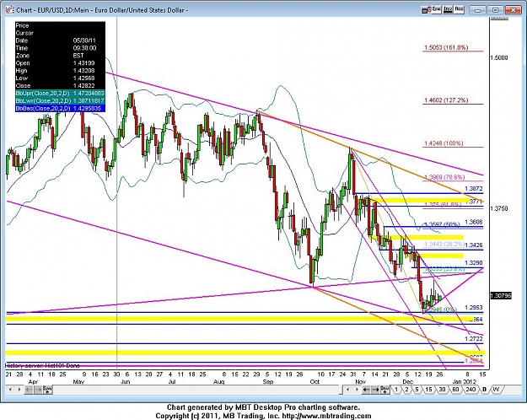Click the Sym link button in title bar

[436, 10]
